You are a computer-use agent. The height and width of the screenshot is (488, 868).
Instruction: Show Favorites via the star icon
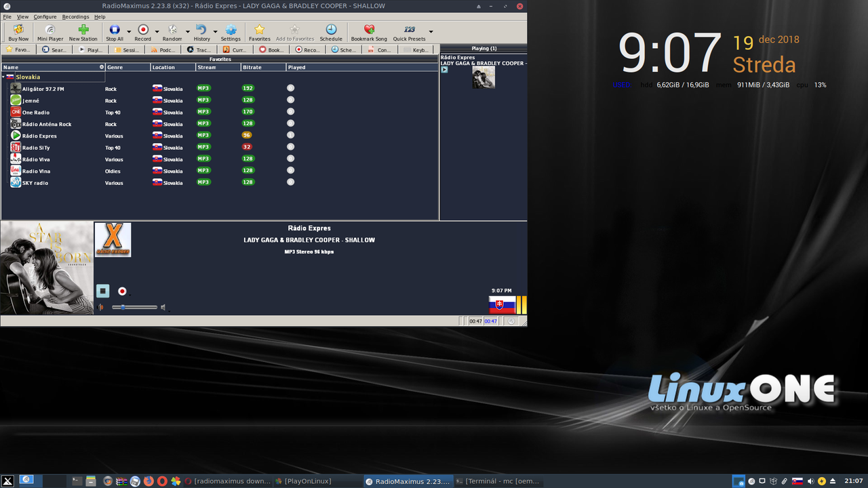[x=259, y=32]
